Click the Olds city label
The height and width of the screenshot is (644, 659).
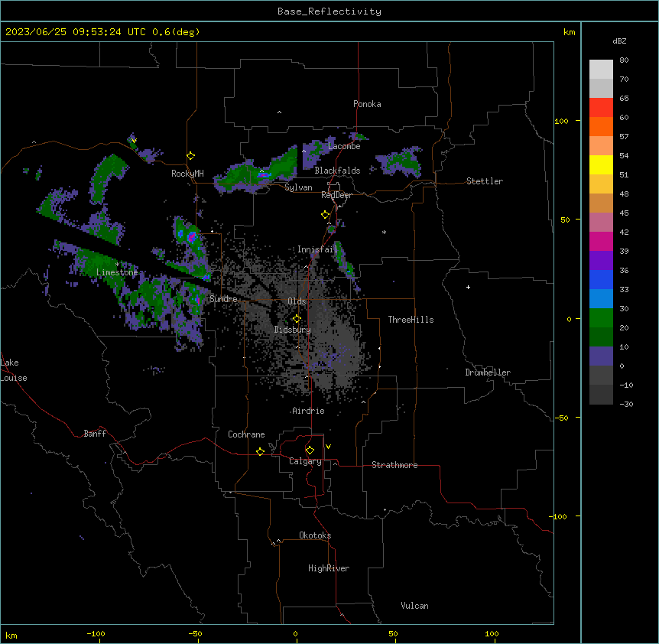(x=297, y=301)
